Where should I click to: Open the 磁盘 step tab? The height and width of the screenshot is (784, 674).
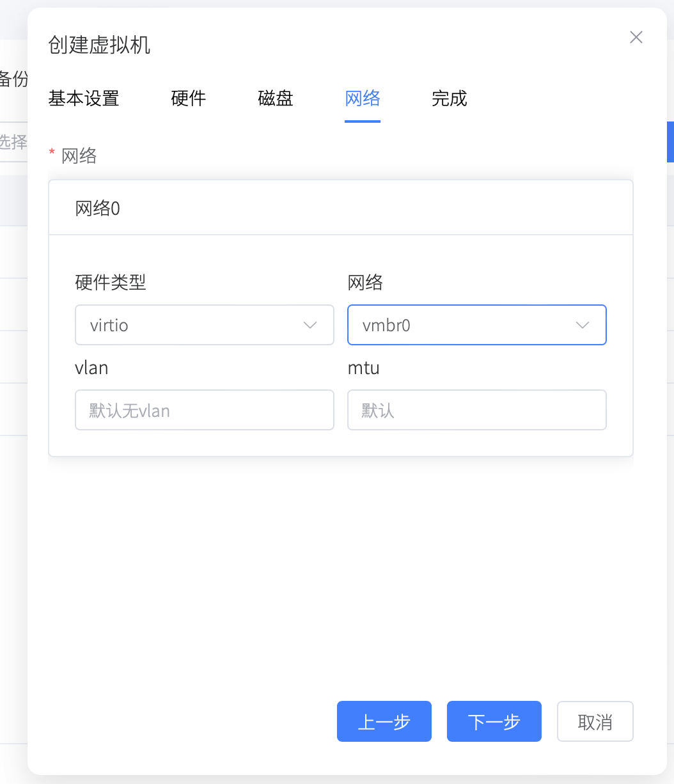275,98
